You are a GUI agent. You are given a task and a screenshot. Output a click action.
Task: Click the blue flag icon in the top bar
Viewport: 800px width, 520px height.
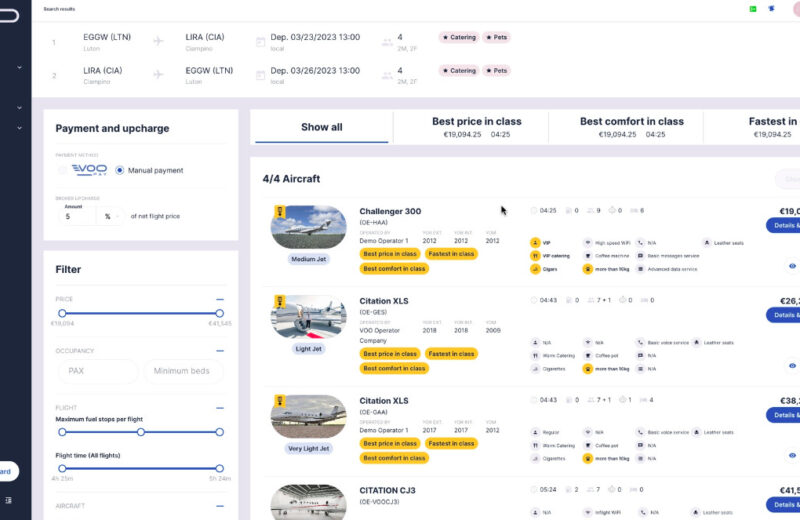[771, 9]
